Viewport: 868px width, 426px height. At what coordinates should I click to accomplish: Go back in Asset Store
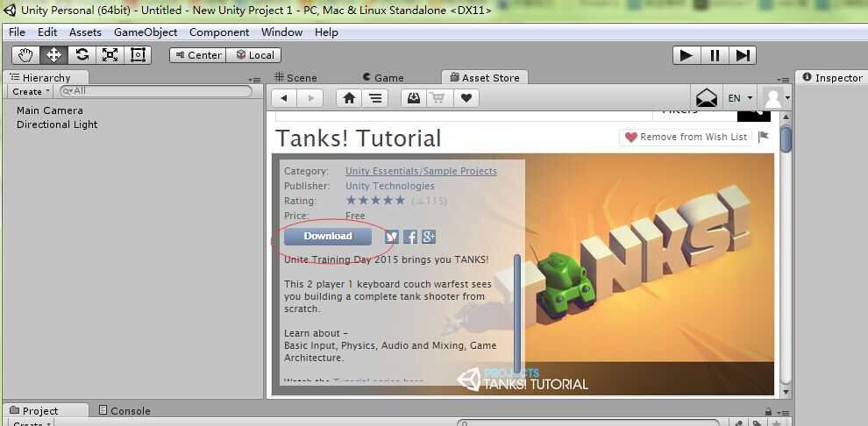tap(284, 98)
